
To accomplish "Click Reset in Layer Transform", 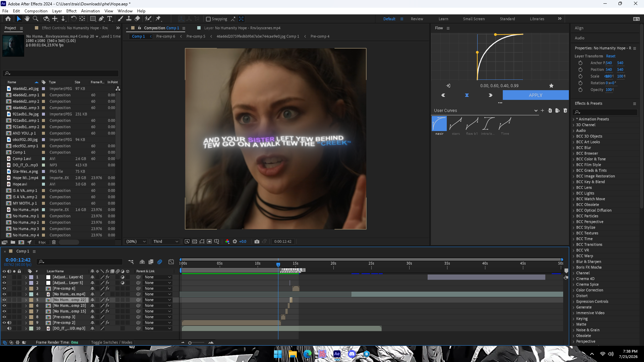I will click(610, 56).
